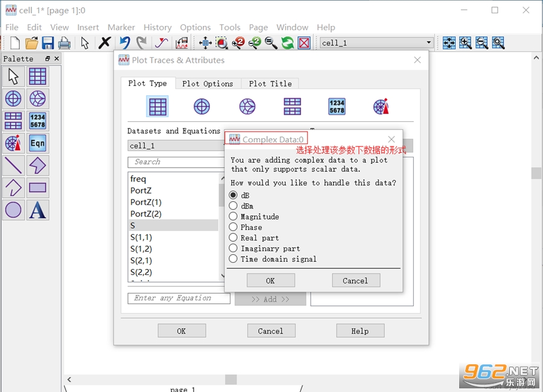Pick the 1234 5678 list palette icon
The image size is (543, 392).
pyautogui.click(x=37, y=121)
